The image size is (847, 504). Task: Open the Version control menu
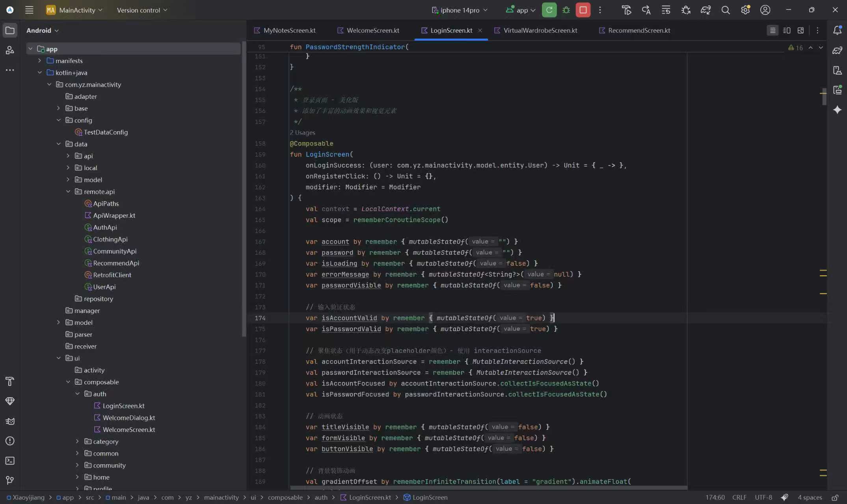[x=142, y=10]
